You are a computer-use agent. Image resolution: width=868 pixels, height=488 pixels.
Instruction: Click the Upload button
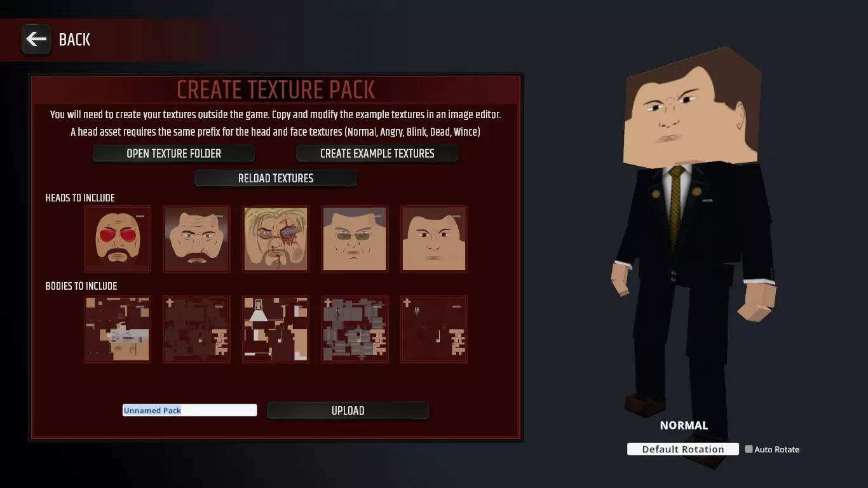(x=348, y=410)
